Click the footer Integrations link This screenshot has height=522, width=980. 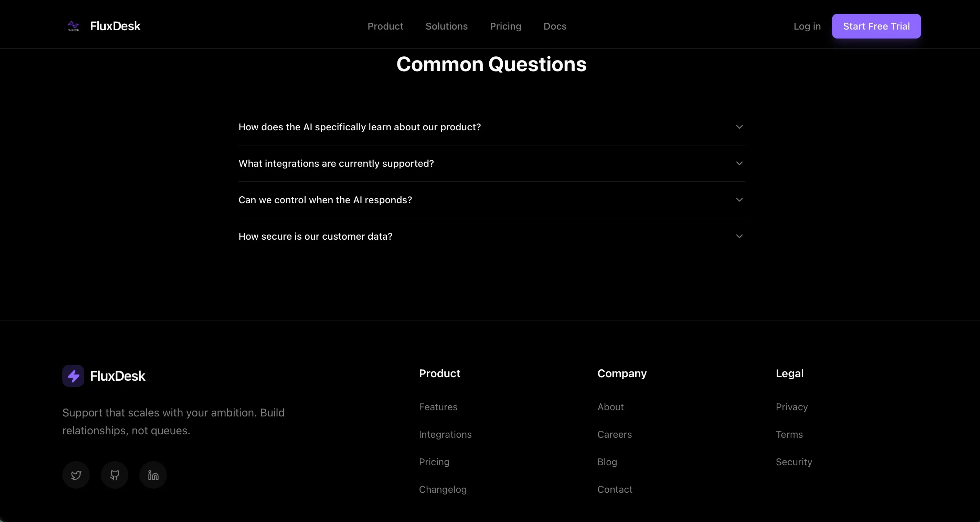(x=445, y=434)
